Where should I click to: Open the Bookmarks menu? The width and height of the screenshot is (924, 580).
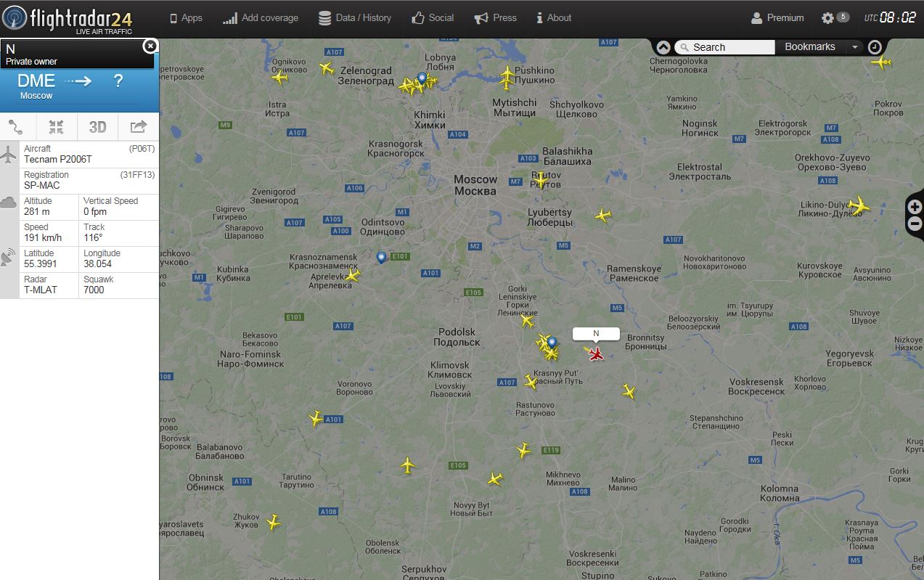(810, 46)
